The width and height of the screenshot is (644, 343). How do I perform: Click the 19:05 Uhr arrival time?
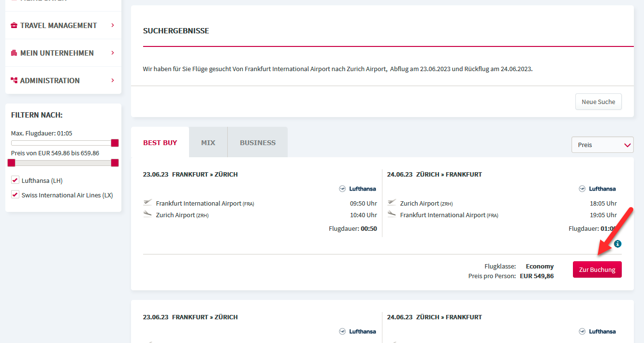click(603, 215)
